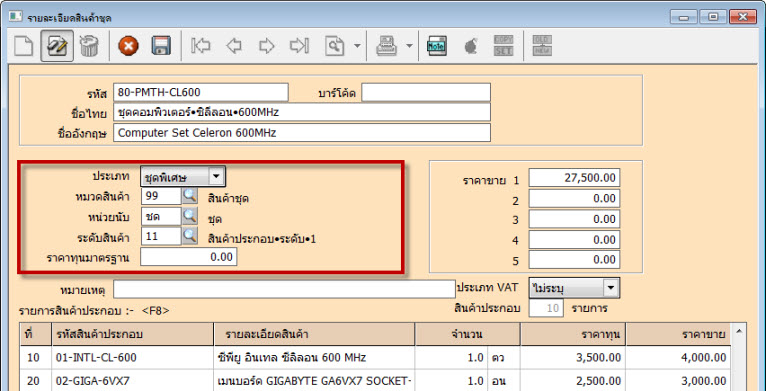Click the รหัสสินค้าประกอบ column header
The image size is (766, 391).
132,334
